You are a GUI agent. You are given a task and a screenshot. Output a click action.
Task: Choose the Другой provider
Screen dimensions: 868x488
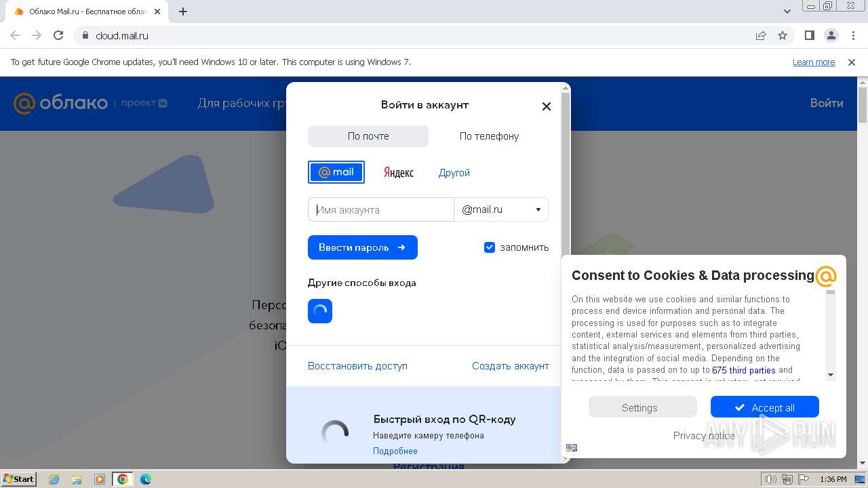(454, 173)
